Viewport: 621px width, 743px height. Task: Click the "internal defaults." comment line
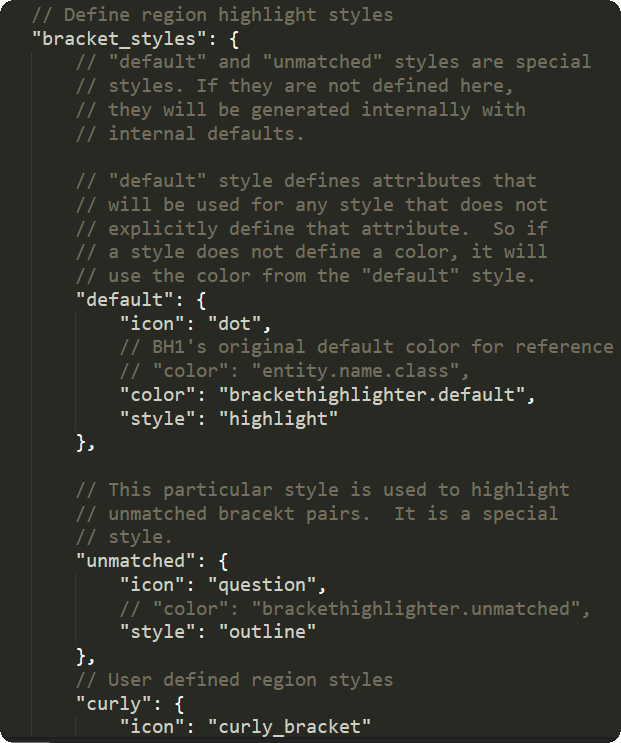tap(205, 133)
